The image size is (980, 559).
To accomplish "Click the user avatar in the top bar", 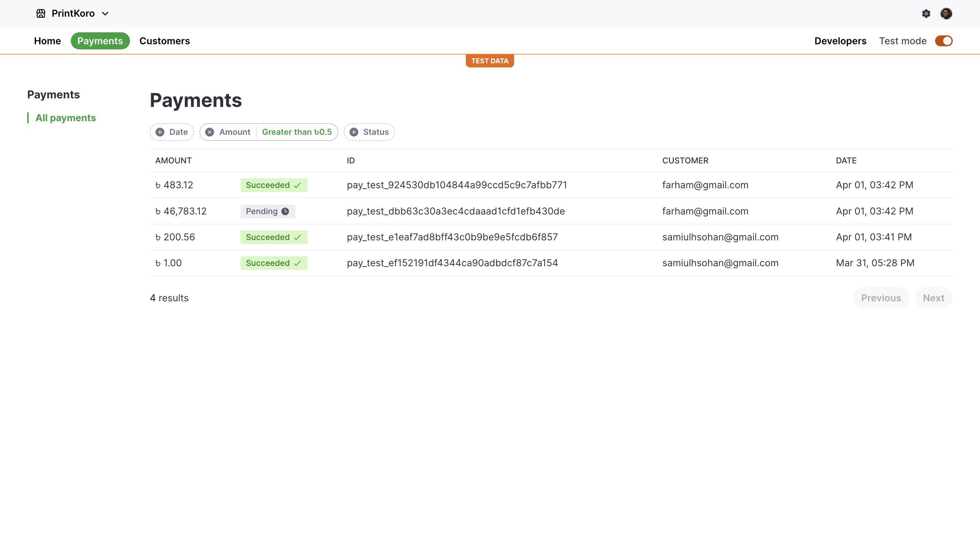I will point(946,13).
